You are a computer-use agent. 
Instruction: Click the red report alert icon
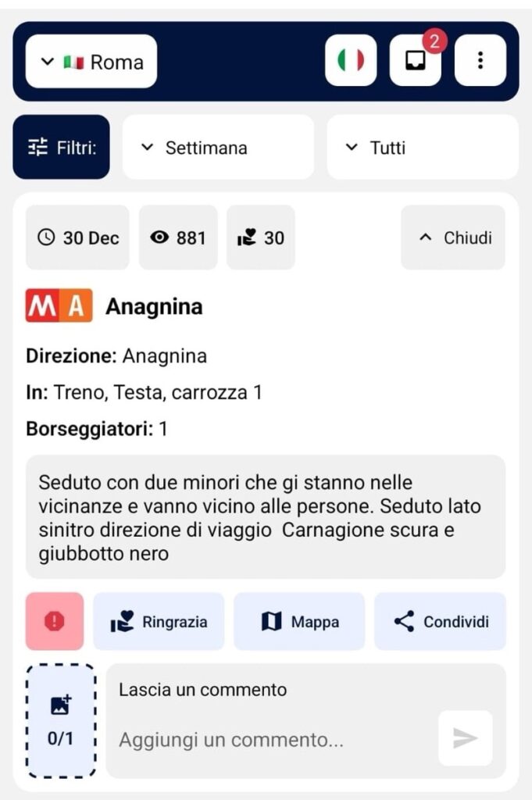pos(55,621)
